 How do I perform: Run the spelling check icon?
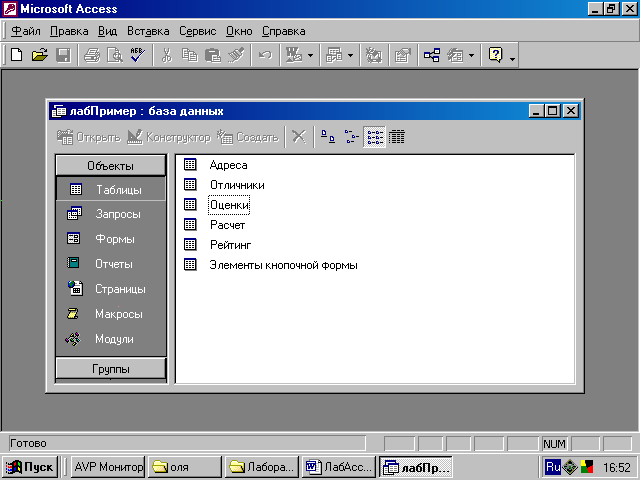point(138,55)
